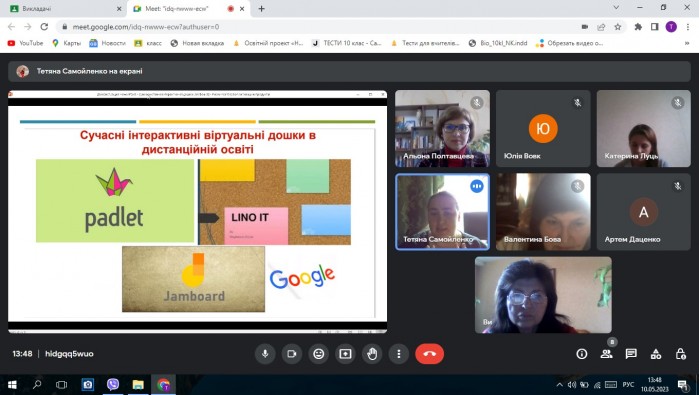Click the present screen icon
Image resolution: width=699 pixels, height=395 pixels.
click(x=345, y=354)
